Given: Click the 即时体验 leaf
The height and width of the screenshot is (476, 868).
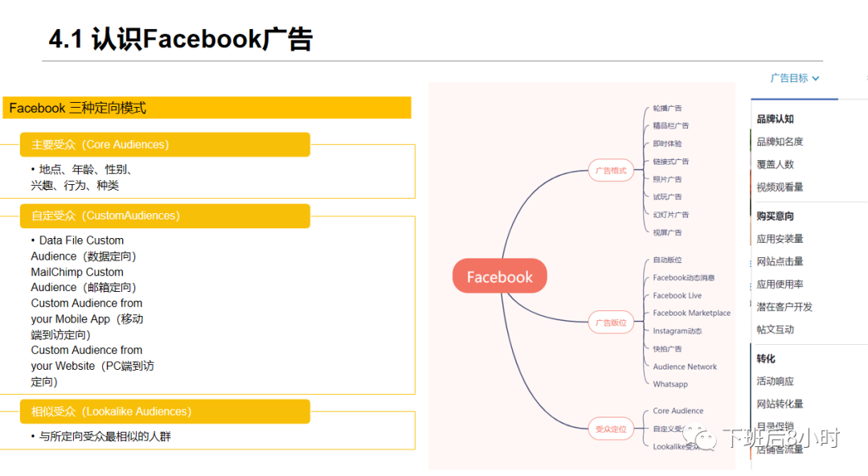Looking at the screenshot, I should (x=667, y=143).
